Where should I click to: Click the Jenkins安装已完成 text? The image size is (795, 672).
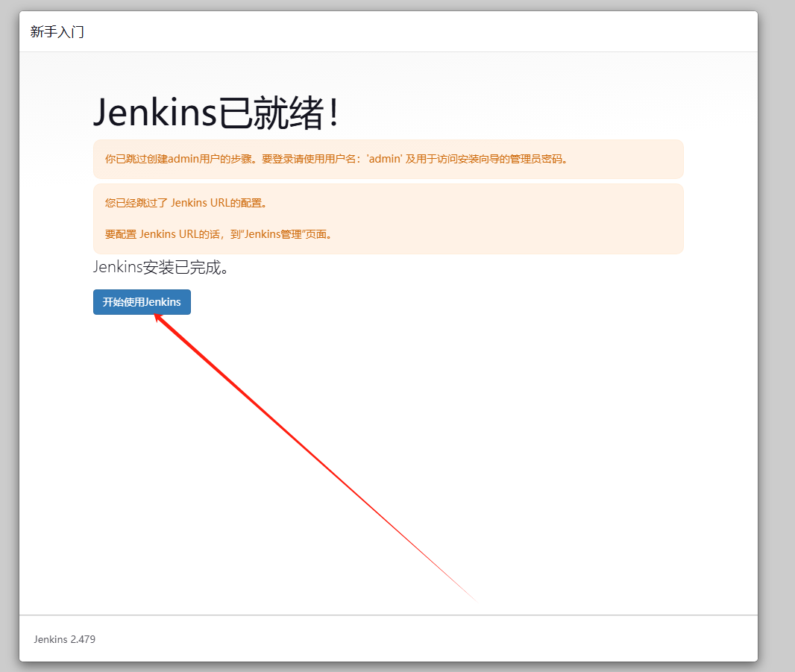click(x=161, y=267)
